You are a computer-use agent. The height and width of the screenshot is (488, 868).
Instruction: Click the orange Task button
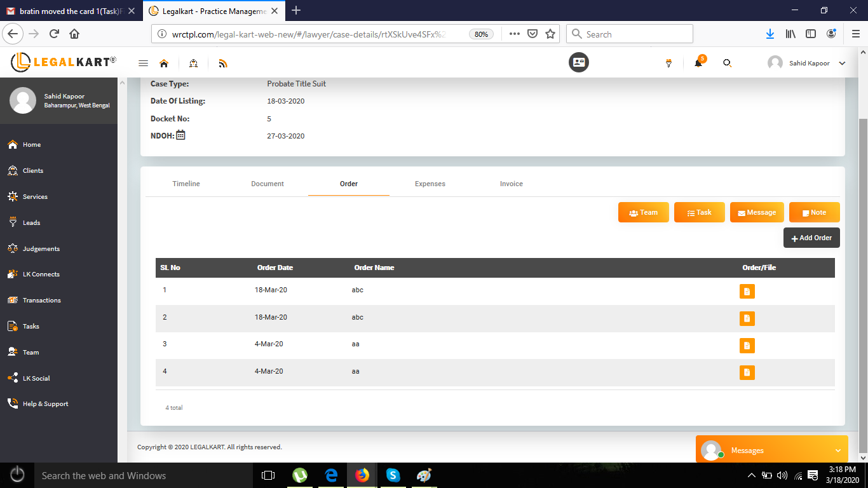(699, 212)
